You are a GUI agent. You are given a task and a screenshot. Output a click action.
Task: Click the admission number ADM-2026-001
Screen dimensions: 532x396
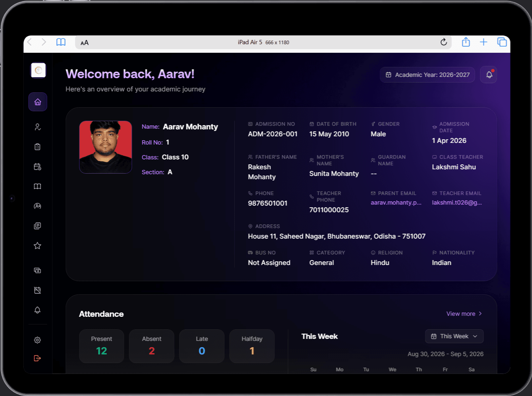[273, 134]
